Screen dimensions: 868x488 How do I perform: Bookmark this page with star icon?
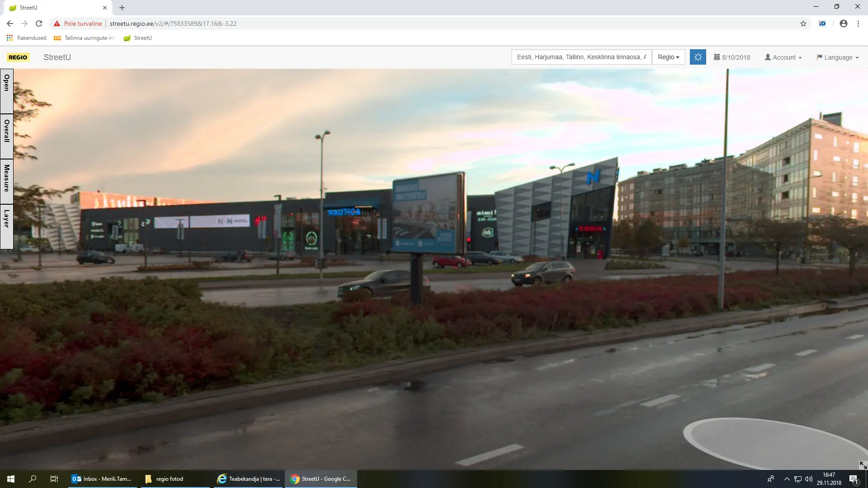tap(803, 23)
